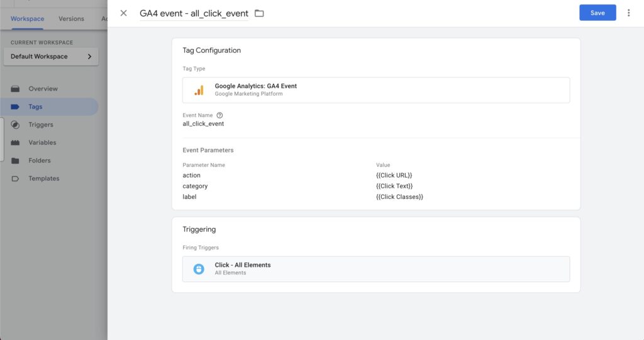Switch to the Workspace tab
644x340 pixels.
click(x=27, y=18)
